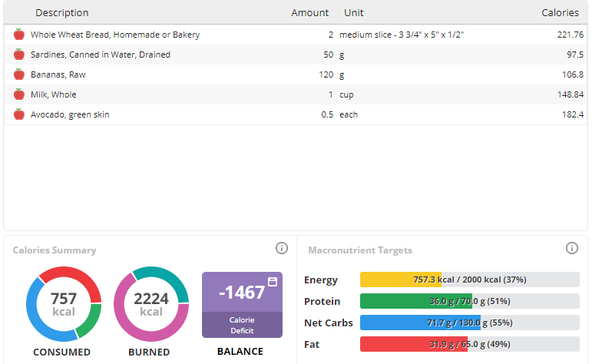Click the medium slice unit for bread
The width and height of the screenshot is (602, 364).
pos(402,35)
